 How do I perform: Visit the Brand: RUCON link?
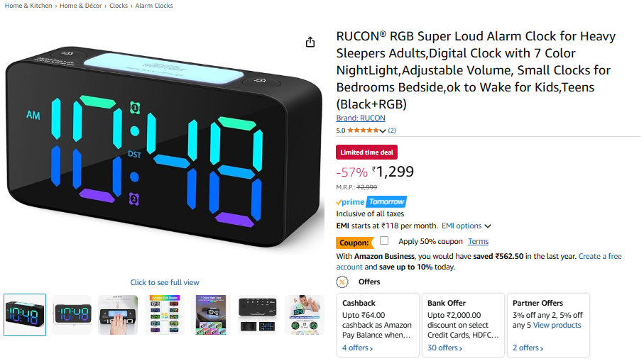[x=361, y=118]
